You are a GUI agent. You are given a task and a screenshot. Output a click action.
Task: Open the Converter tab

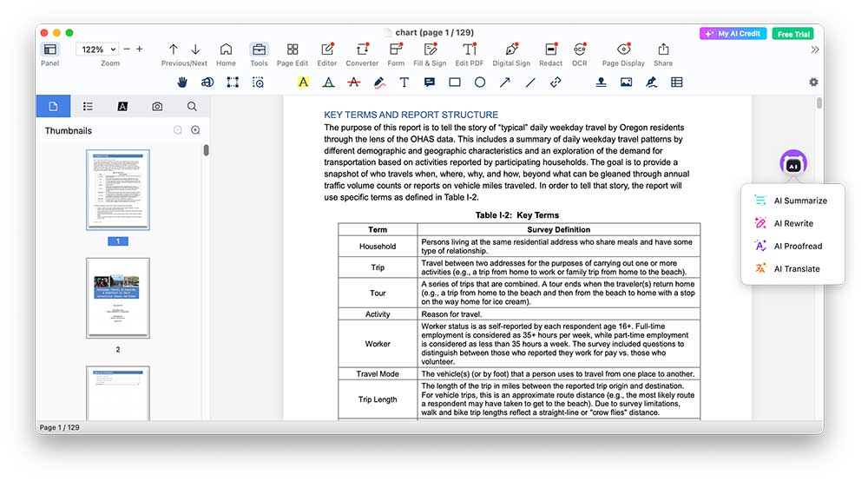tap(362, 54)
